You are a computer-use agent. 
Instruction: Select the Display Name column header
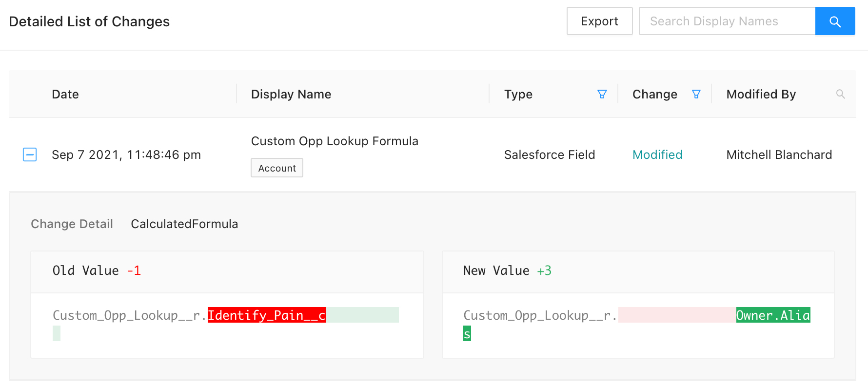click(x=291, y=94)
